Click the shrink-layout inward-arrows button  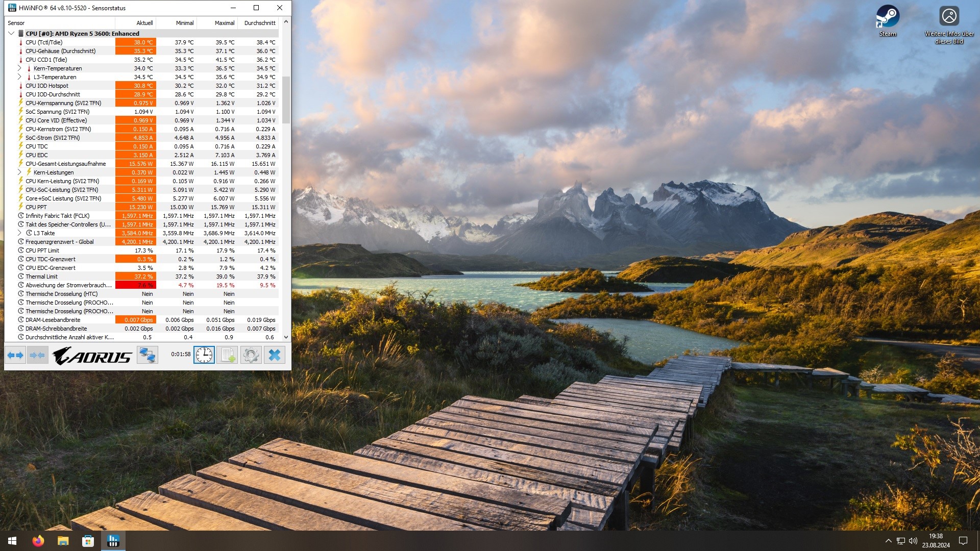37,355
